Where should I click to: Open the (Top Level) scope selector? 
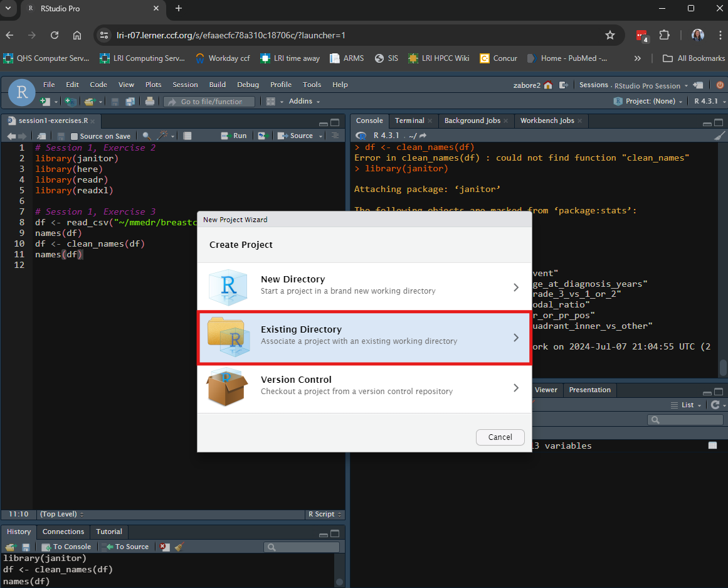[61, 514]
